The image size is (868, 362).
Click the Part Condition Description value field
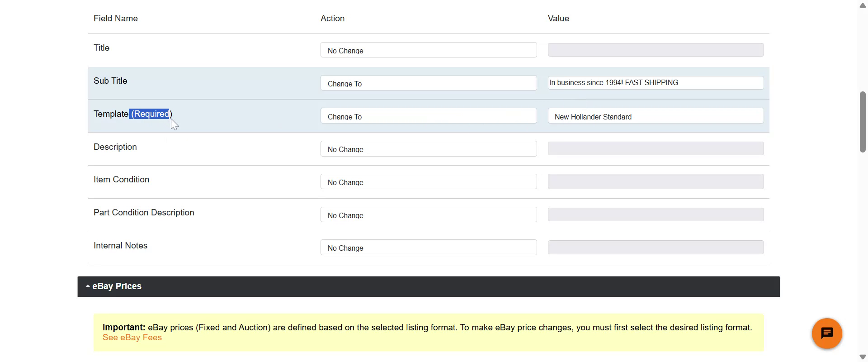point(656,214)
